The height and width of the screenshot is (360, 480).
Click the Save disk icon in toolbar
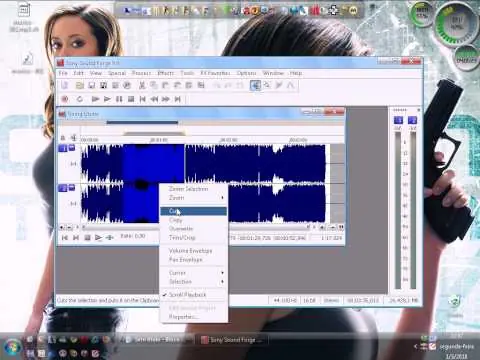(91, 85)
